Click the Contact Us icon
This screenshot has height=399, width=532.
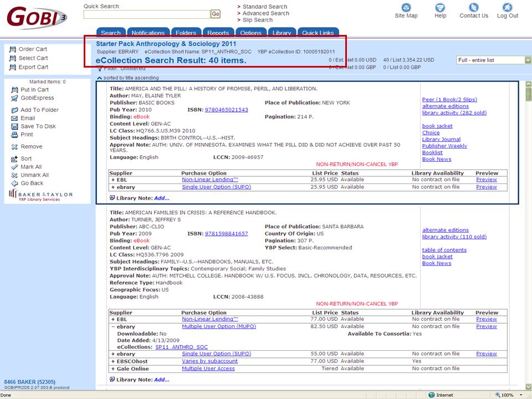(474, 7)
